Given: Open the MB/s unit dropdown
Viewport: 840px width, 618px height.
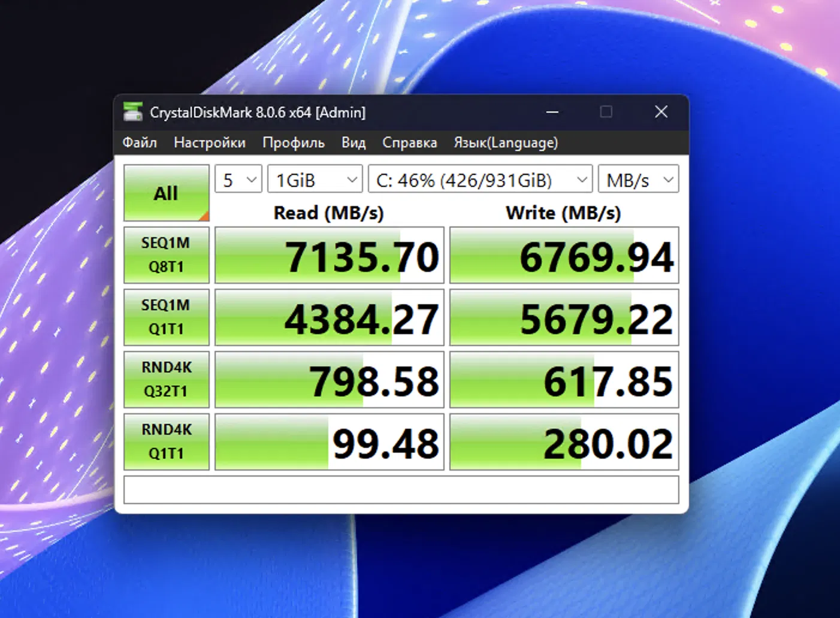Looking at the screenshot, I should click(639, 179).
